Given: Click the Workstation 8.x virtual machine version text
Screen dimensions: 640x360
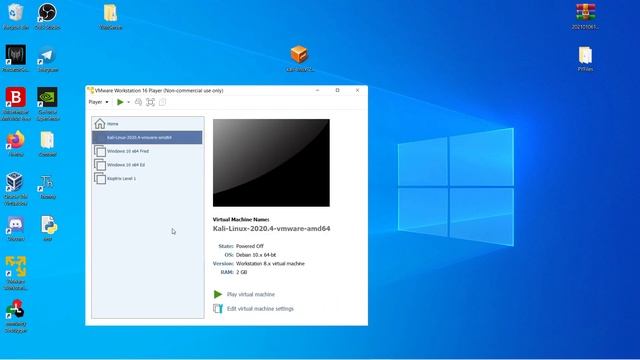Looking at the screenshot, I should pos(270,264).
